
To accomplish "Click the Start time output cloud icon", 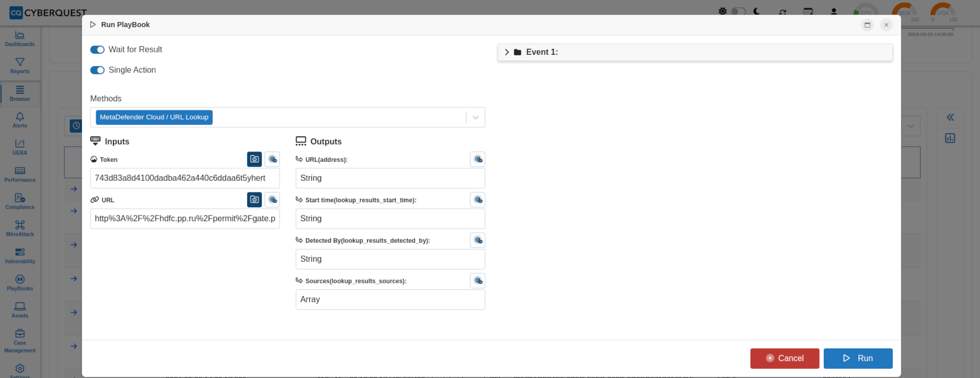I will coord(477,200).
